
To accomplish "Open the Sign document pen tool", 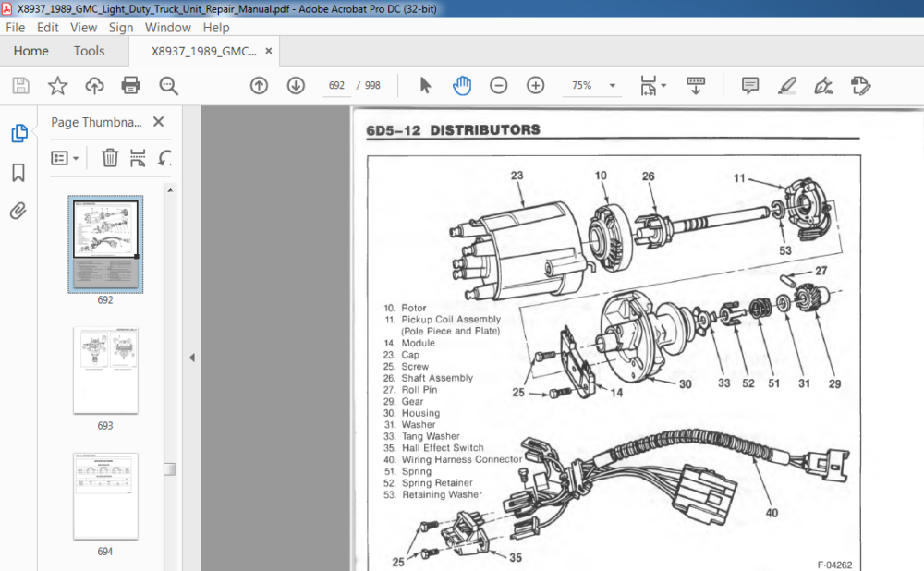I will [x=824, y=85].
